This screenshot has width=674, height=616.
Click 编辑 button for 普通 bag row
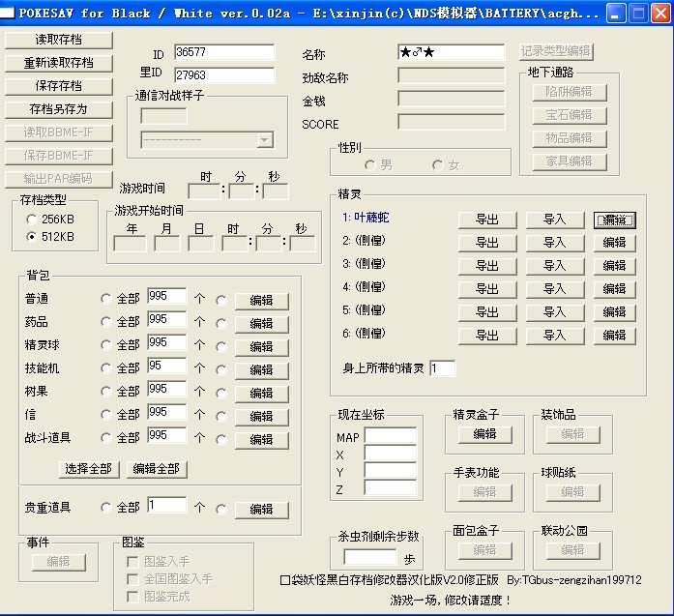tap(262, 301)
